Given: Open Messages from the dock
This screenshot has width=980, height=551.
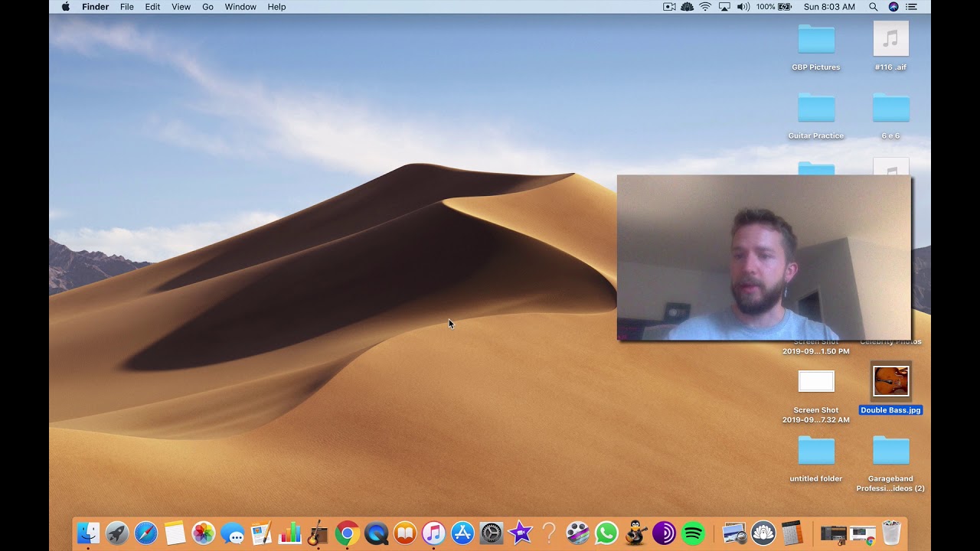Looking at the screenshot, I should [232, 533].
